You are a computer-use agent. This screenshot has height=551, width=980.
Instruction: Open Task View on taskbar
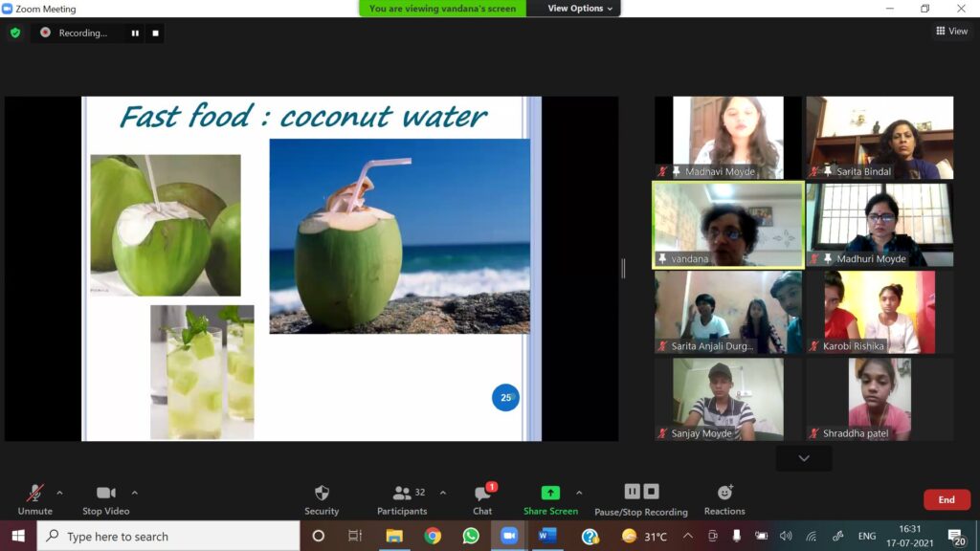[355, 536]
